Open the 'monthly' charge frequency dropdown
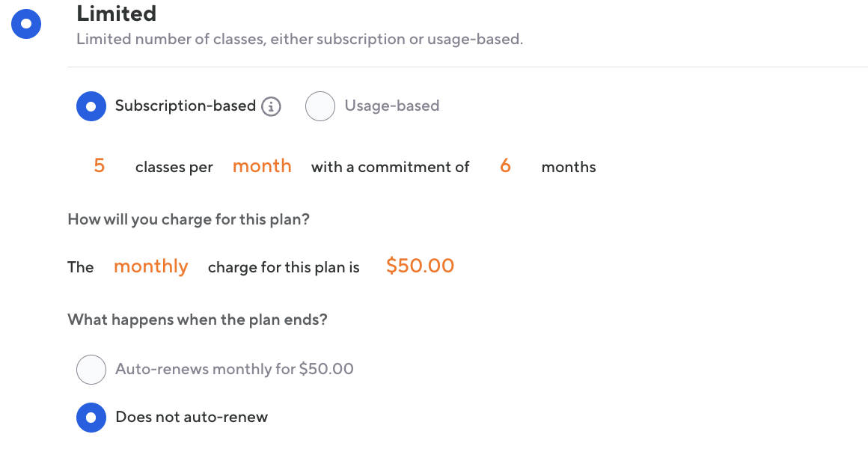The image size is (868, 452). [150, 266]
